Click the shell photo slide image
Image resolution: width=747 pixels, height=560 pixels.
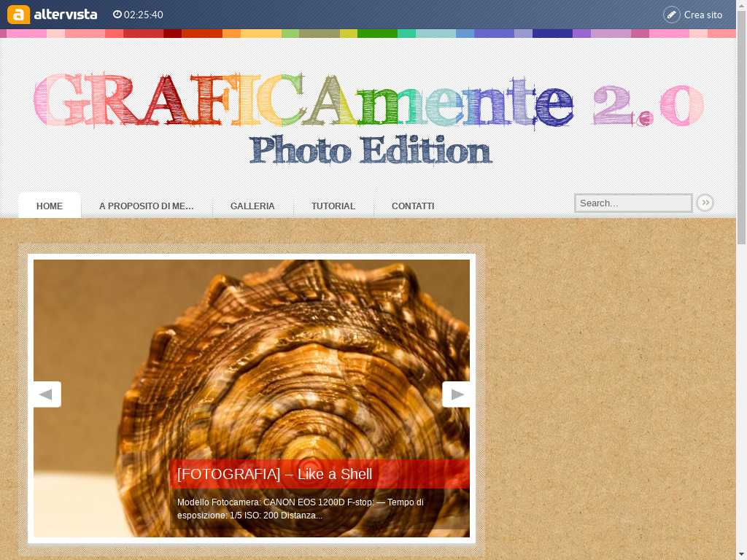tap(252, 398)
